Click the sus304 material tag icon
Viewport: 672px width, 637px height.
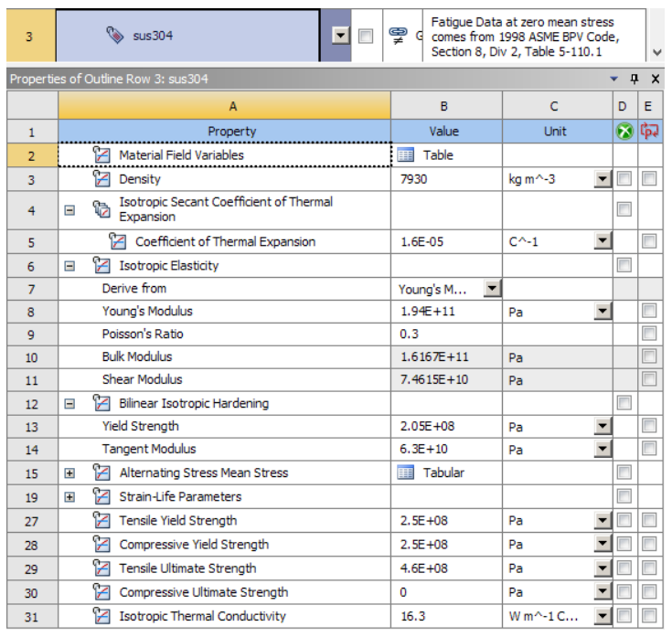115,35
